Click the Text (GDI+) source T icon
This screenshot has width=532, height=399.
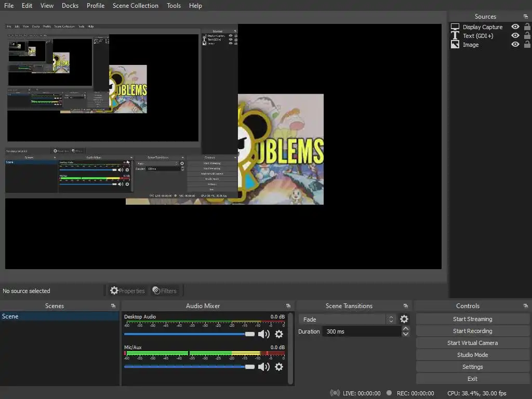click(x=455, y=36)
